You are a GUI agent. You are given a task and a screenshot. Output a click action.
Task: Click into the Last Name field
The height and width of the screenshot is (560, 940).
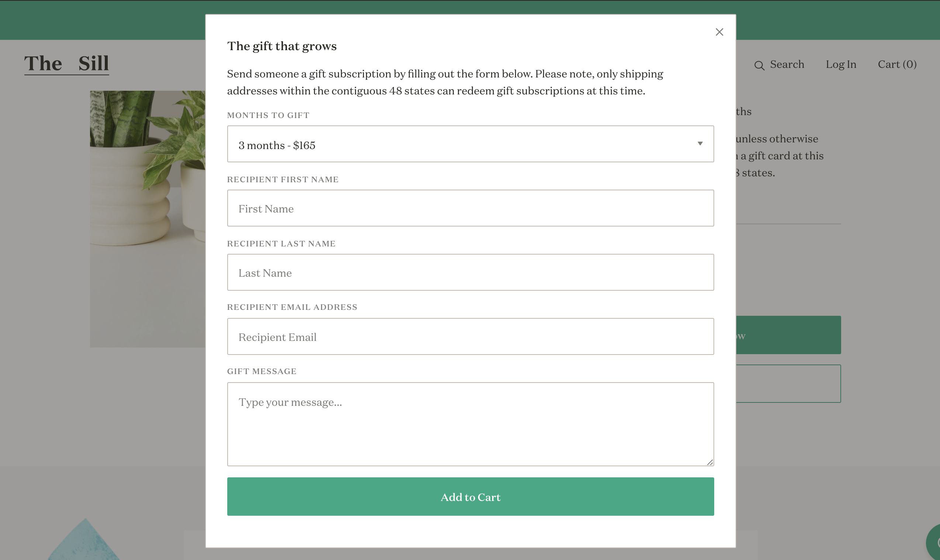[470, 273]
